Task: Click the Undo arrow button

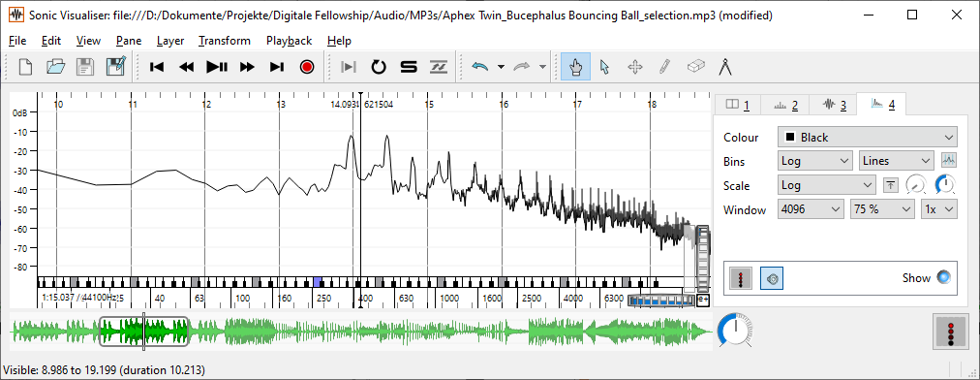Action: [x=479, y=67]
